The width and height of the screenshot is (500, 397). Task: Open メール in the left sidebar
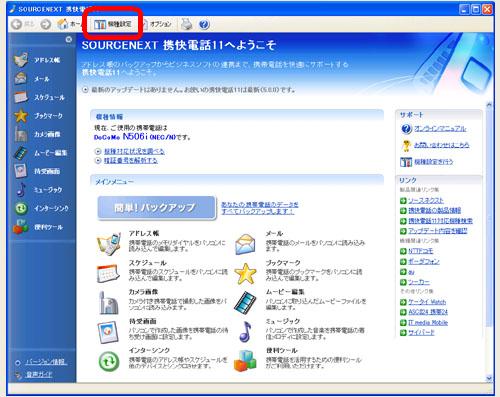tap(32, 79)
